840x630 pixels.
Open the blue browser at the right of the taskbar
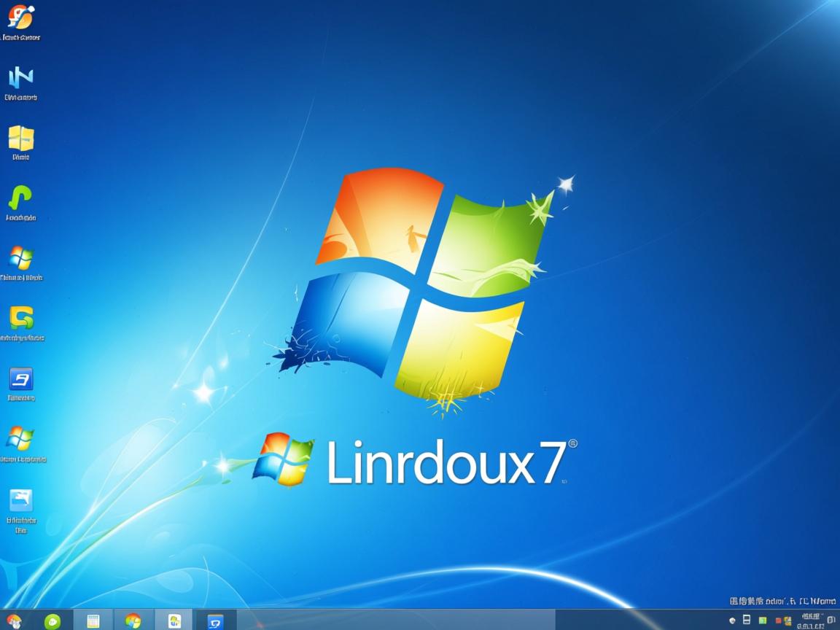click(x=215, y=621)
